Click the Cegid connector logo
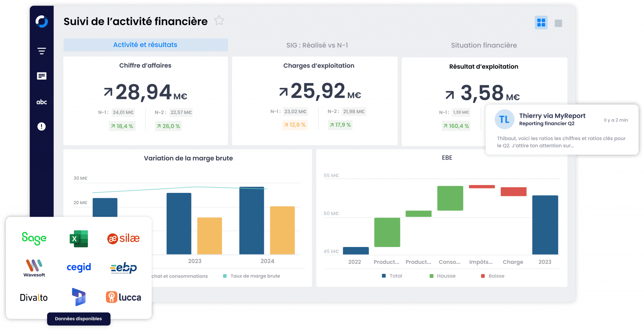This screenshot has width=644, height=331. (79, 267)
